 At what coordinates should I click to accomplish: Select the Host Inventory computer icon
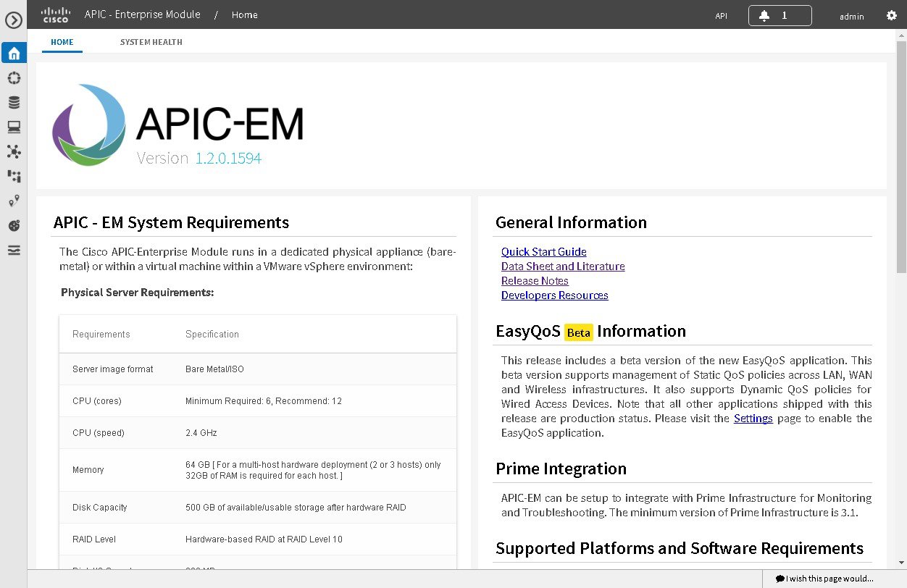[14, 127]
